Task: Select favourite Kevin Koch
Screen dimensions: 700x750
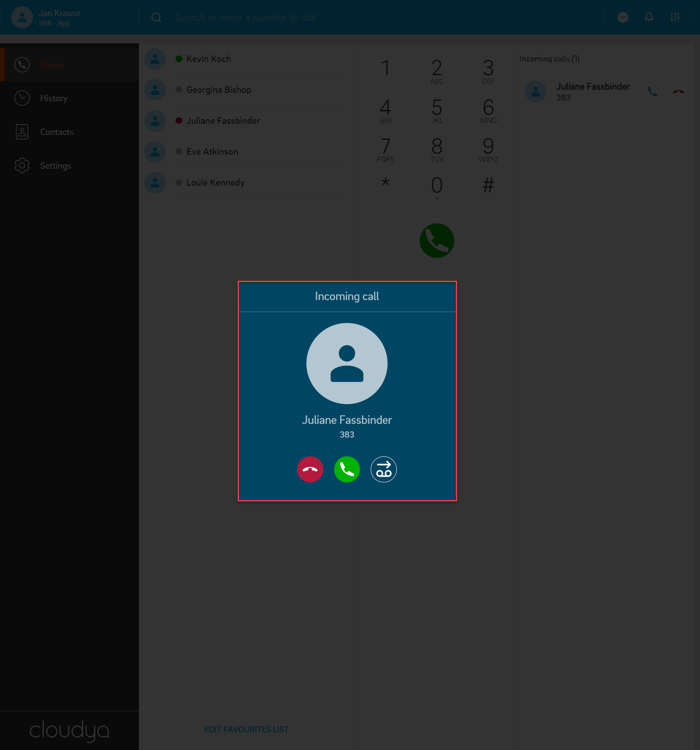Action: [208, 59]
